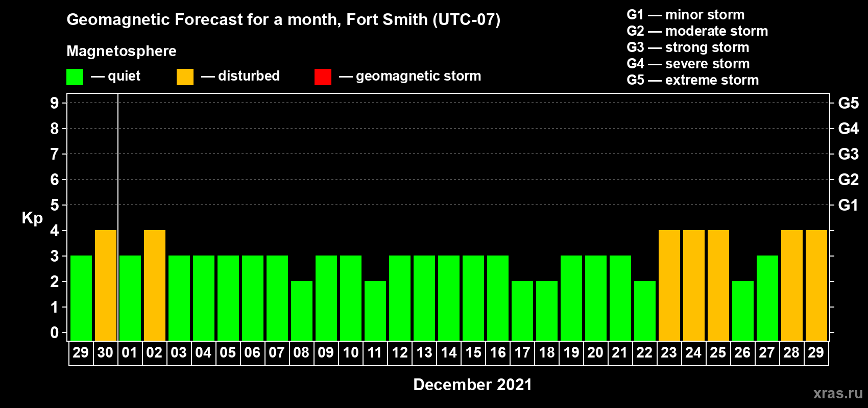Click the orange bar for December 24
Screen dimensions: 868x408
694,286
